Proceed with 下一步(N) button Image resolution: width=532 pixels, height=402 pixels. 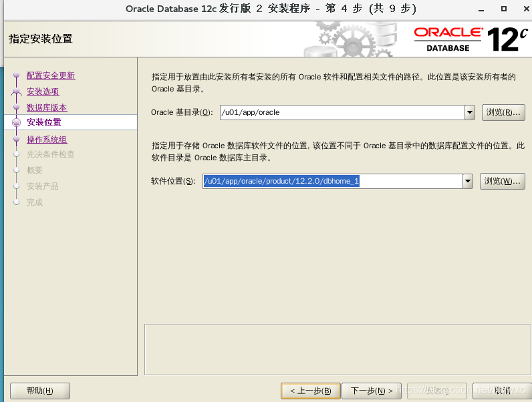[x=372, y=391]
